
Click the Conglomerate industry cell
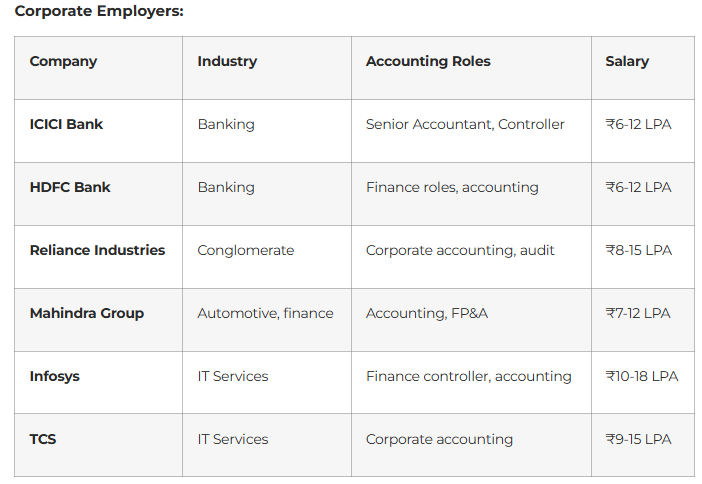click(246, 250)
